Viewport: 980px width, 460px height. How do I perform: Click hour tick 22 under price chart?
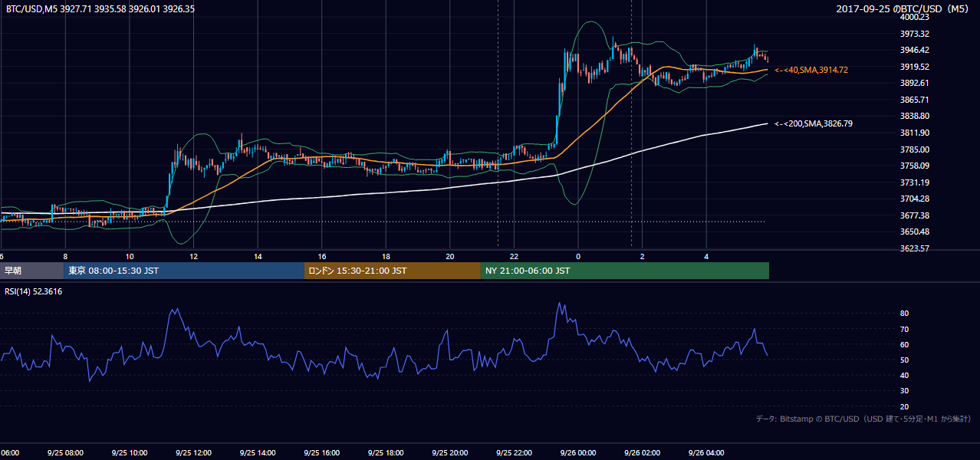click(514, 256)
